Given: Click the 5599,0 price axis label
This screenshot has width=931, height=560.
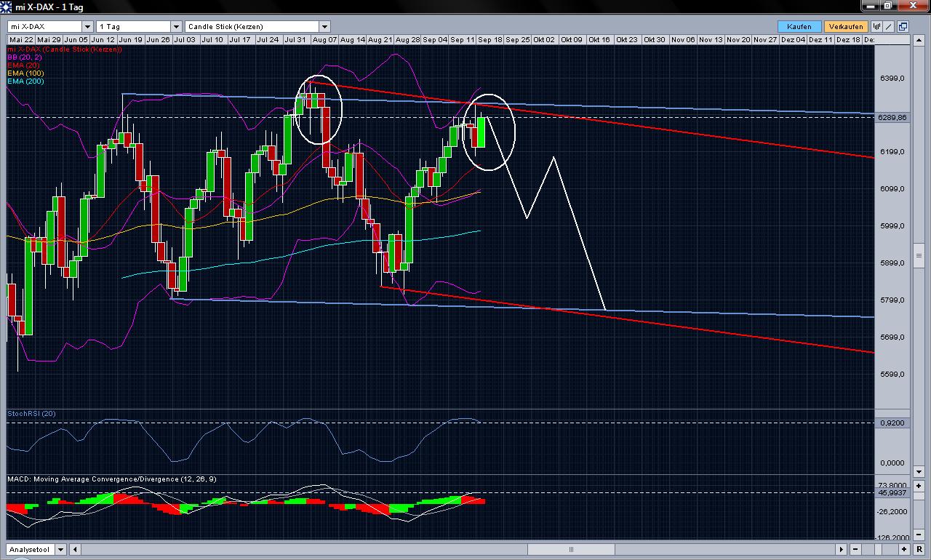Looking at the screenshot, I should point(892,375).
